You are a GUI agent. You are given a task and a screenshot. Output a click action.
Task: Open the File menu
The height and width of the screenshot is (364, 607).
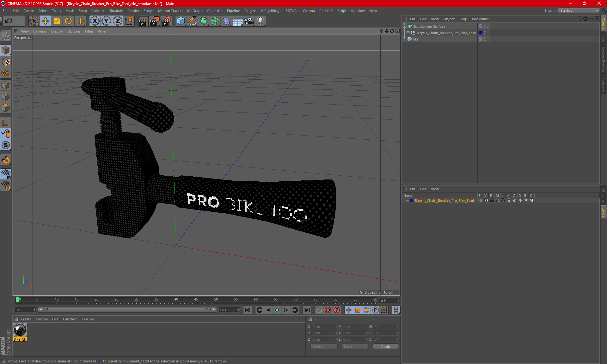5,11
